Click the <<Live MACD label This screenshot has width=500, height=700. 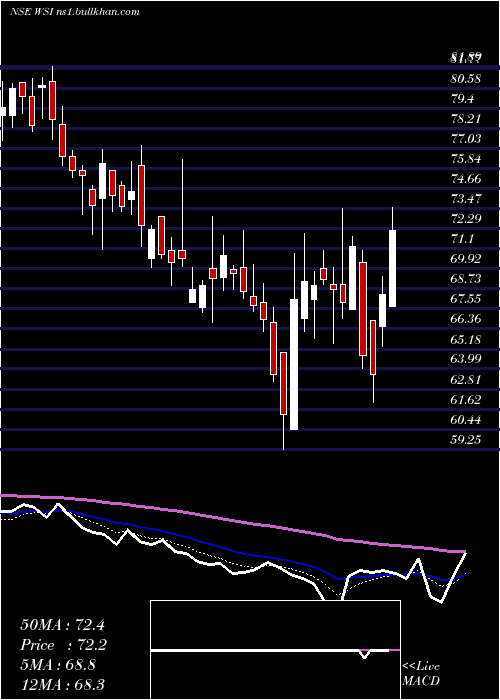[421, 674]
